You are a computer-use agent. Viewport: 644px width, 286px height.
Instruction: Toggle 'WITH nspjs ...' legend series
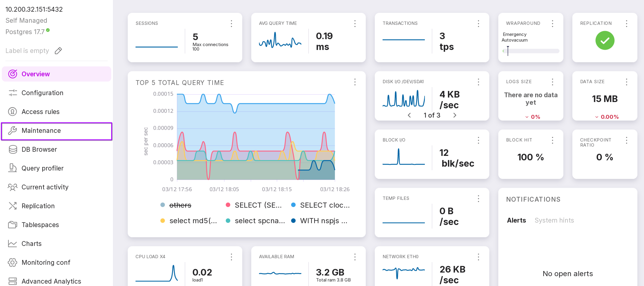[323, 221]
